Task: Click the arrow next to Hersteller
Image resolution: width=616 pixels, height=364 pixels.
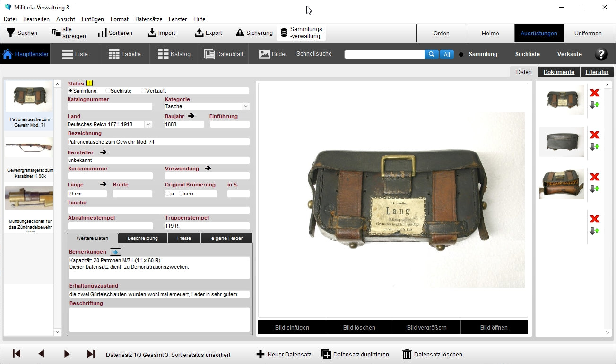Action: pyautogui.click(x=103, y=152)
